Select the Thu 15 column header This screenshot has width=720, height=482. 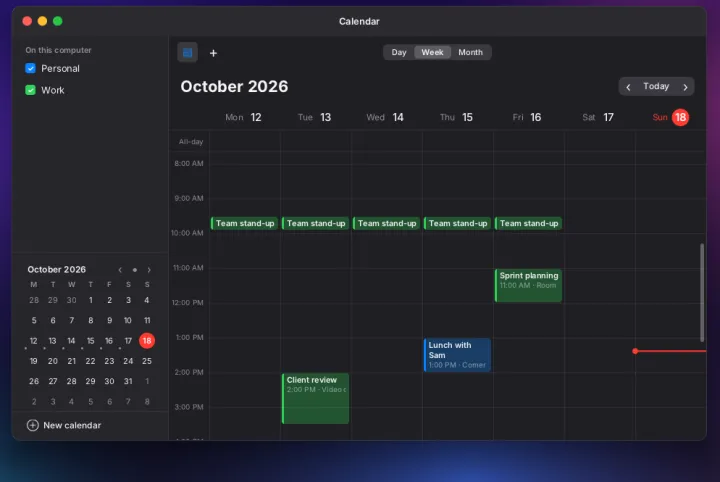point(456,118)
